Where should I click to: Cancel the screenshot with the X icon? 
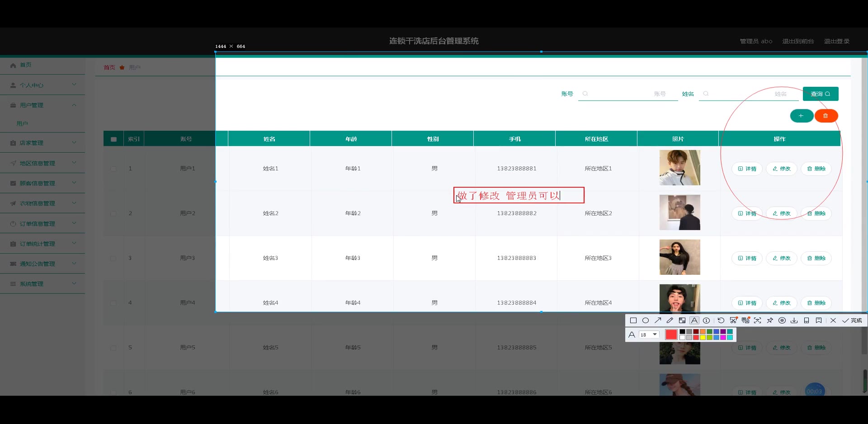[x=833, y=320]
